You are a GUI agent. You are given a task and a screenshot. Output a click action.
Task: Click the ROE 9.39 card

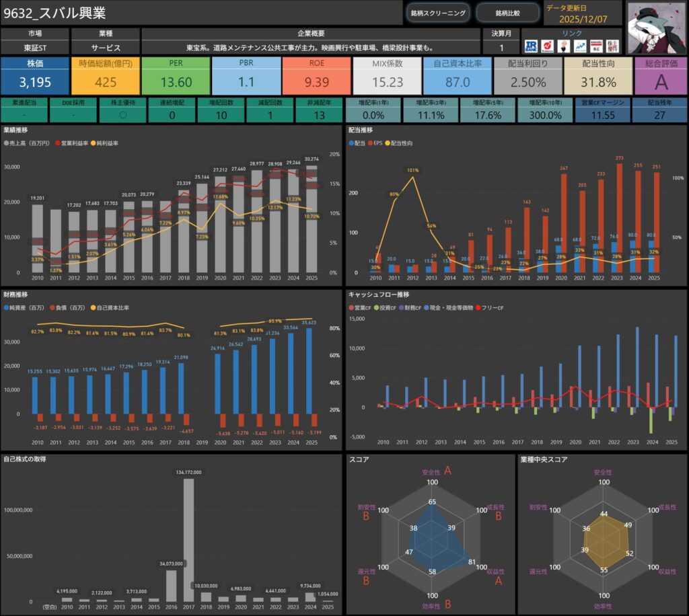316,75
